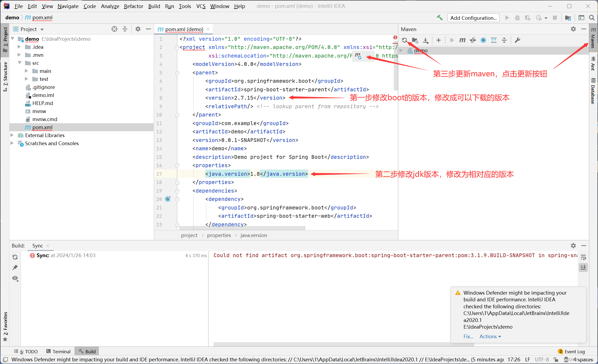Click Add Configuration button
The width and height of the screenshot is (598, 364).
473,18
